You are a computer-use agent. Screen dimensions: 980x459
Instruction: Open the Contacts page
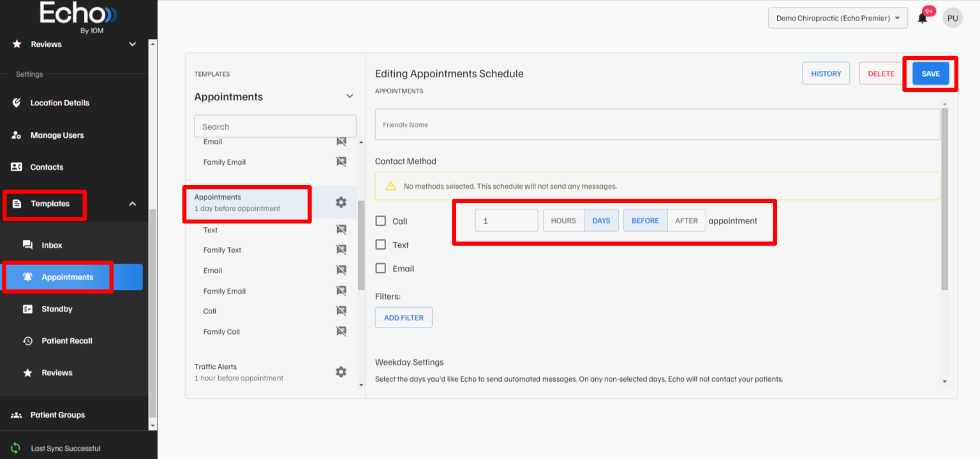(x=45, y=167)
